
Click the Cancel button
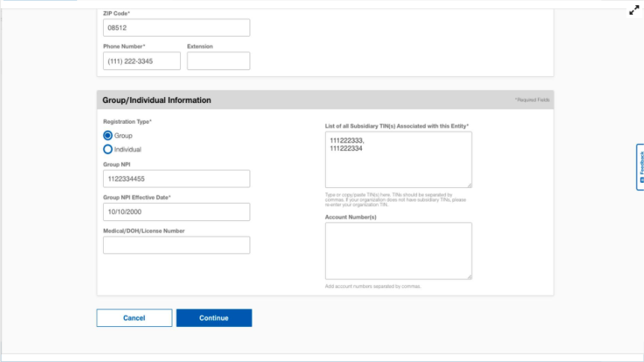pos(134,318)
